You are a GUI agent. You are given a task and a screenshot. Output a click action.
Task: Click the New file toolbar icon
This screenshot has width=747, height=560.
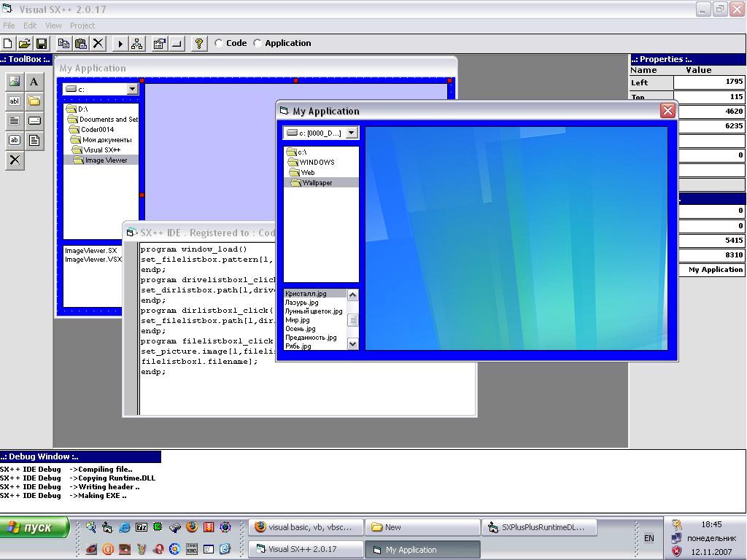(8, 44)
